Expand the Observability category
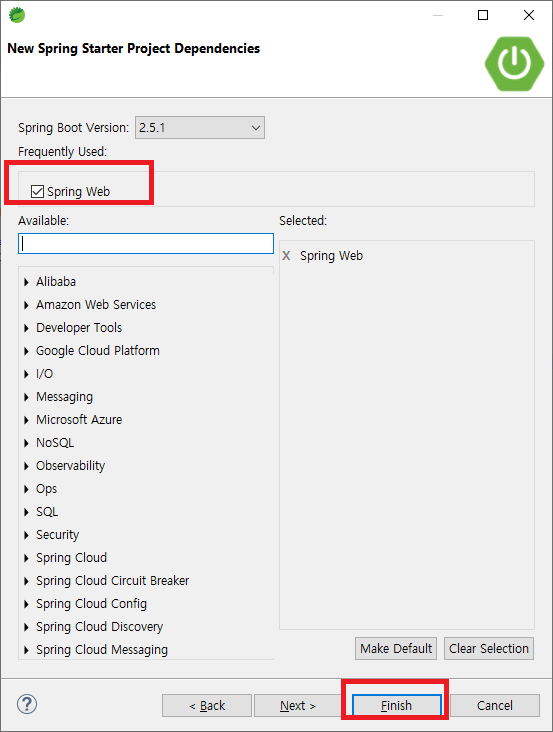 pos(27,466)
